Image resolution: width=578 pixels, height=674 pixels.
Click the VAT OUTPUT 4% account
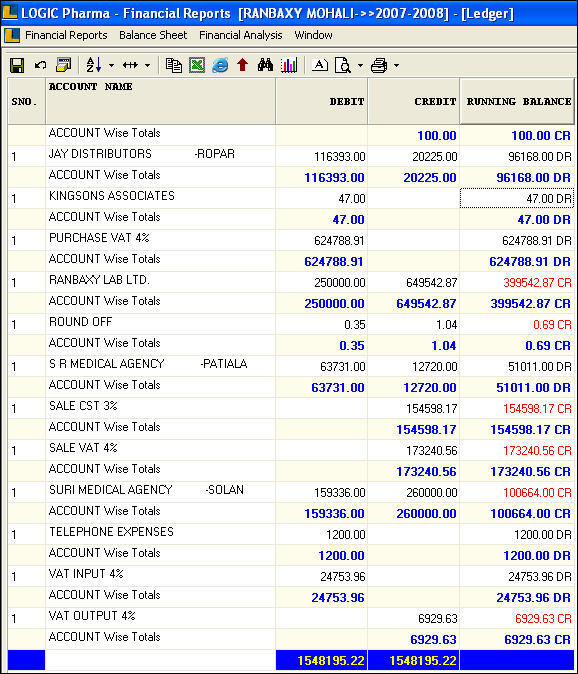click(x=92, y=616)
